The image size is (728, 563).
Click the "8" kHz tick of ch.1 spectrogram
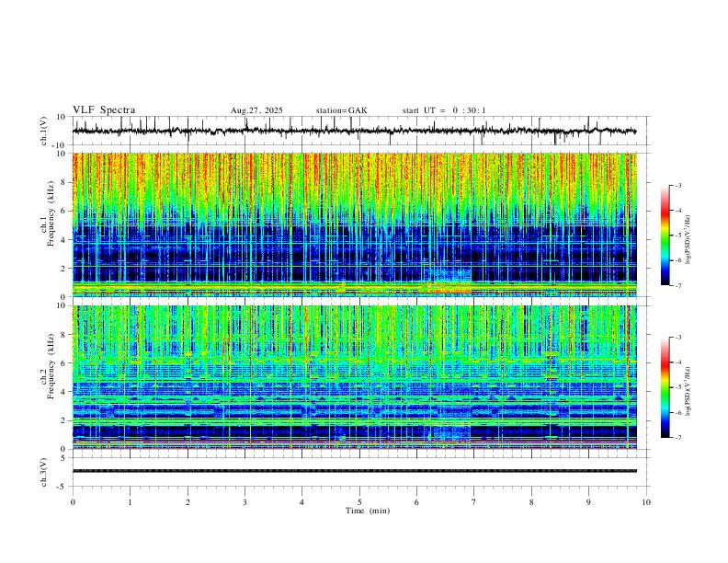64,182
